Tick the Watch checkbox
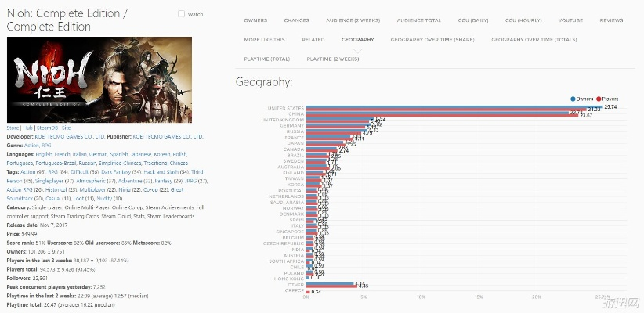644x313 pixels. [182, 14]
